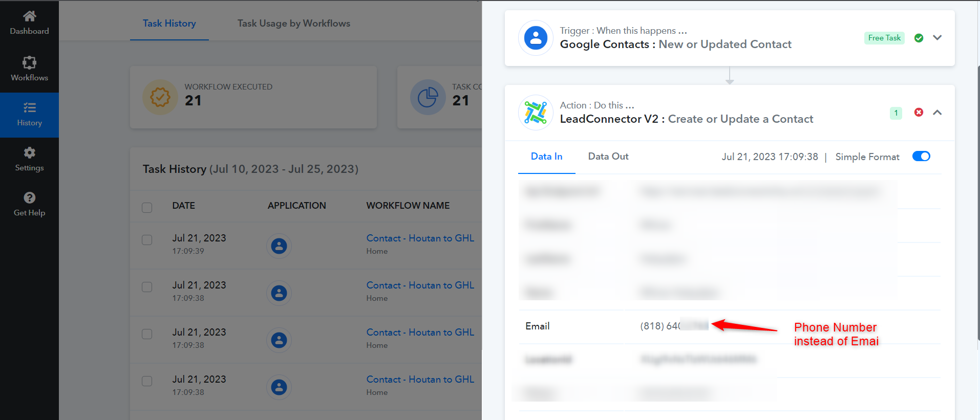This screenshot has height=420, width=980.
Task: Open workflow link in the 17:09:39 row
Action: click(420, 238)
